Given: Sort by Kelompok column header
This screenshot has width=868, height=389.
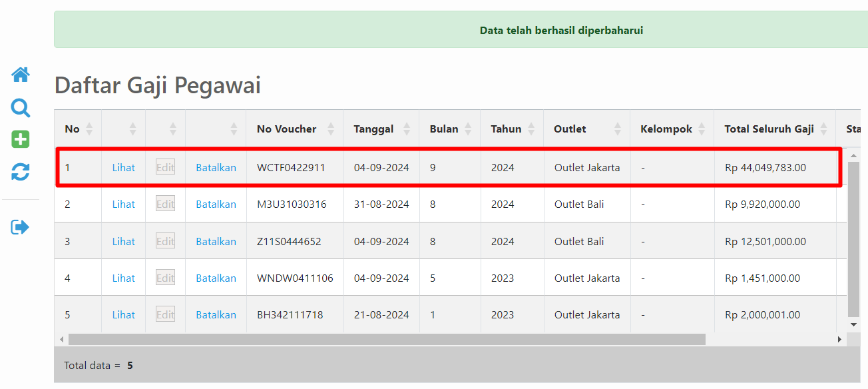Looking at the screenshot, I should 672,129.
